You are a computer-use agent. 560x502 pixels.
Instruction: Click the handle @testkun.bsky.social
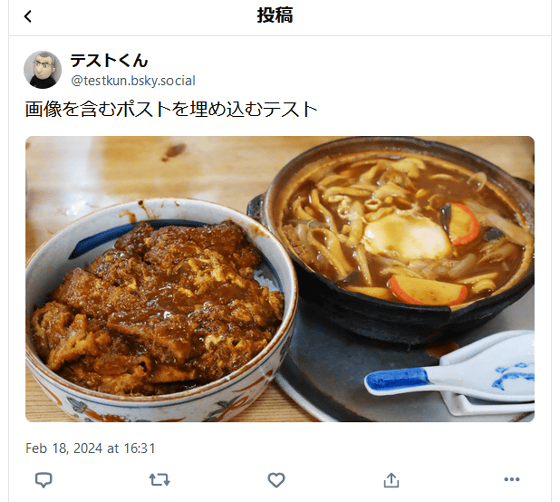(x=133, y=81)
